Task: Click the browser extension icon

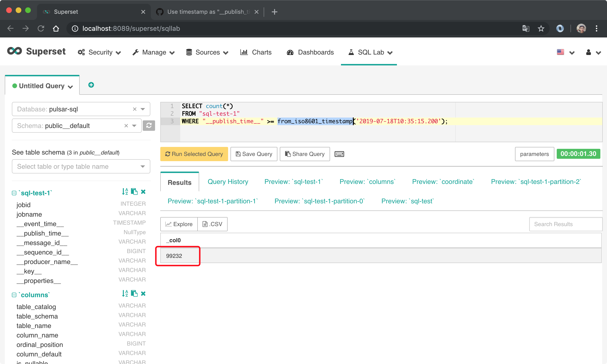Action: click(x=560, y=29)
